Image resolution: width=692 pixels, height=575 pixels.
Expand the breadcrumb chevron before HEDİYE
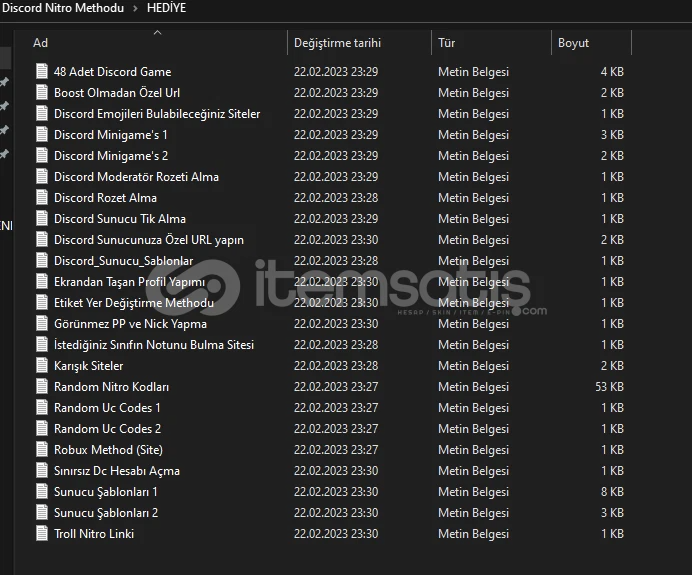(135, 8)
